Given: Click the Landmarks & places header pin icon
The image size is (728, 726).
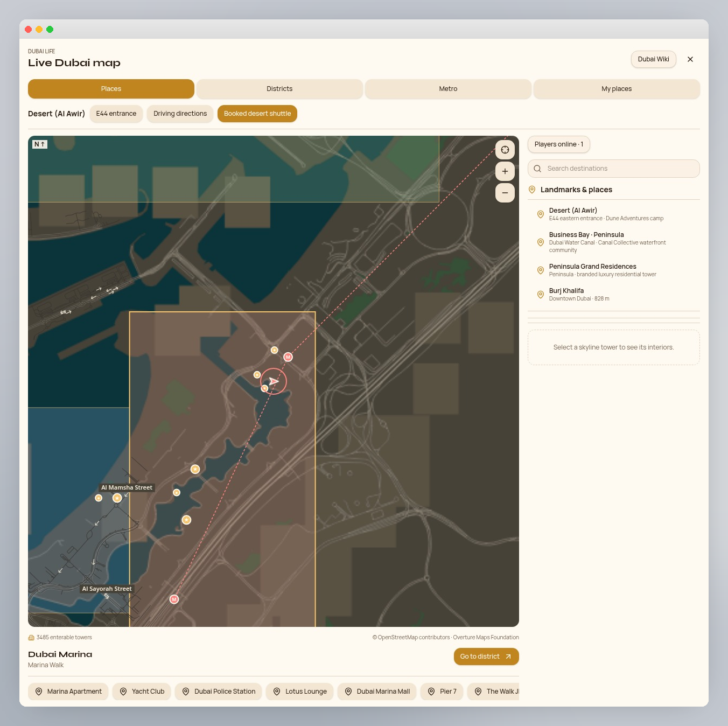Looking at the screenshot, I should click(x=532, y=190).
